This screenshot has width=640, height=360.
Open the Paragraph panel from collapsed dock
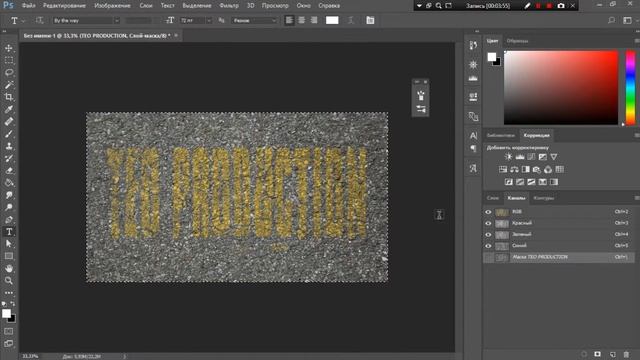(x=473, y=148)
